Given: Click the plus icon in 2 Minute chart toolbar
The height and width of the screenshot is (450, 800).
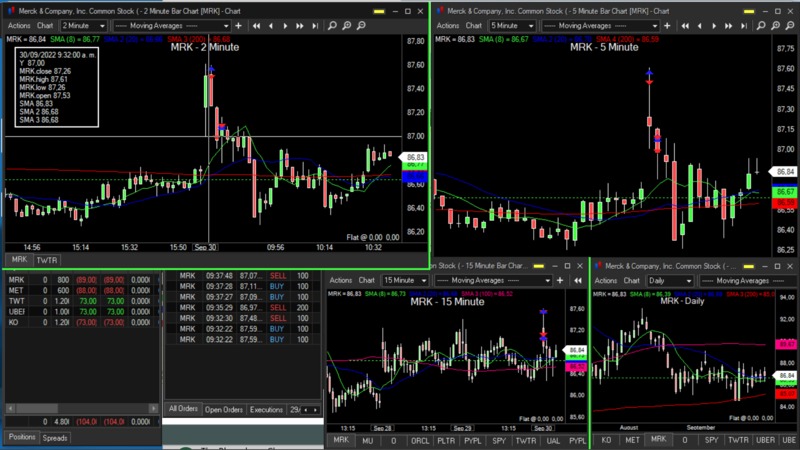Looking at the screenshot, I should (x=240, y=25).
